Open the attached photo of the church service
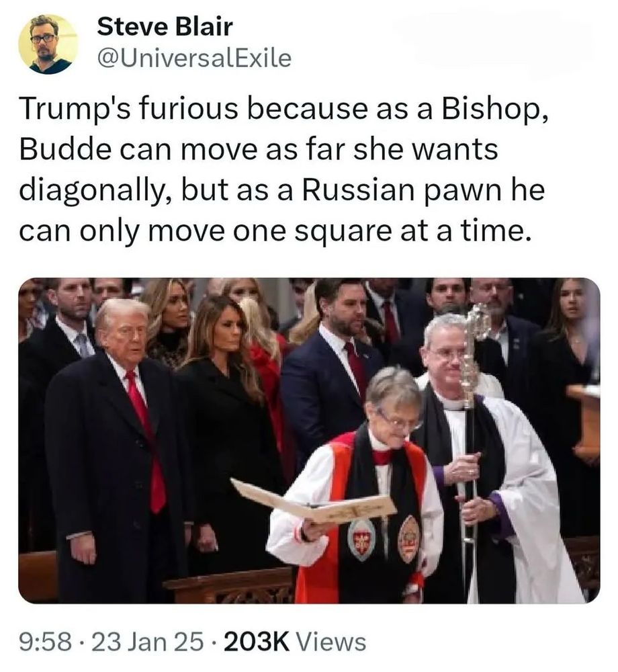Viewport: 618px width, 672px height. (309, 441)
